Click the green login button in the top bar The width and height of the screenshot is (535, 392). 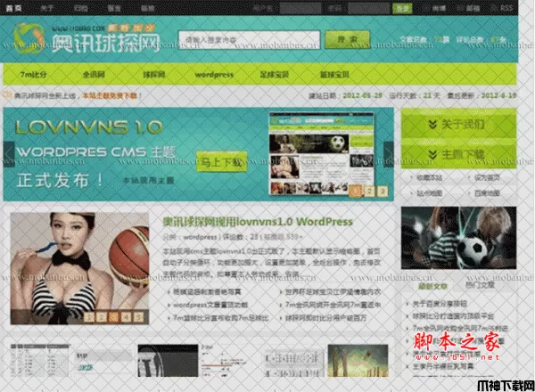(x=402, y=8)
